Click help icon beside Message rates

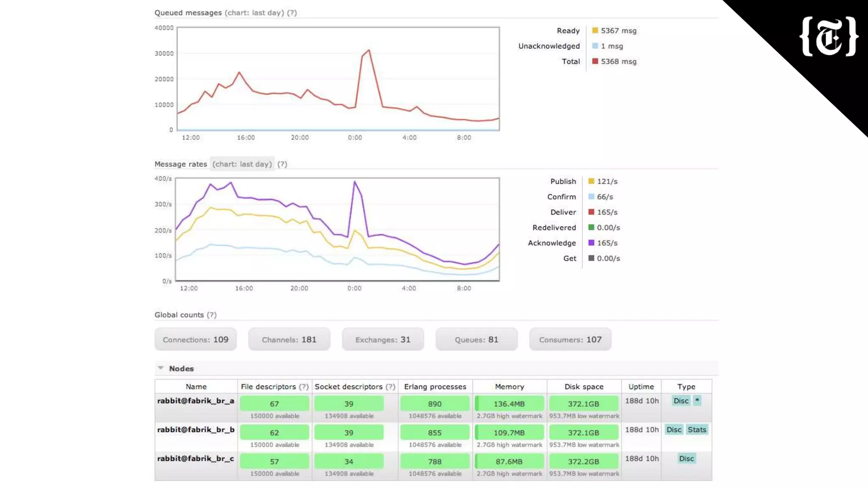[x=282, y=164]
